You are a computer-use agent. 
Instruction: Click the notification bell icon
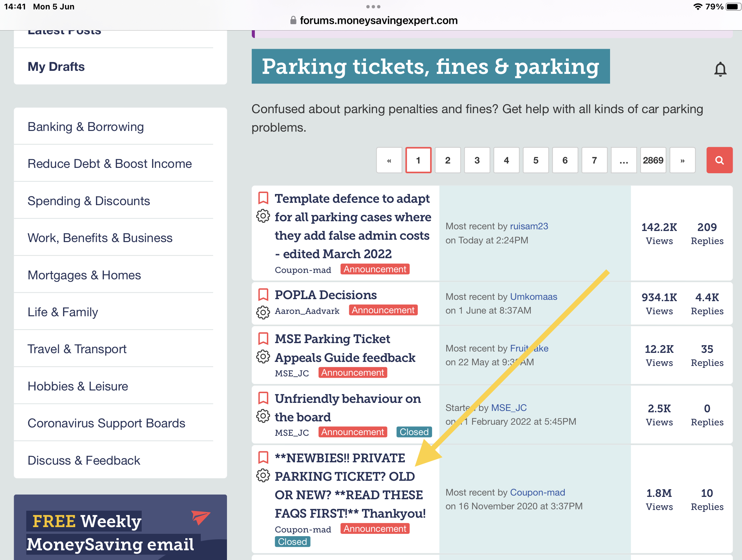720,69
